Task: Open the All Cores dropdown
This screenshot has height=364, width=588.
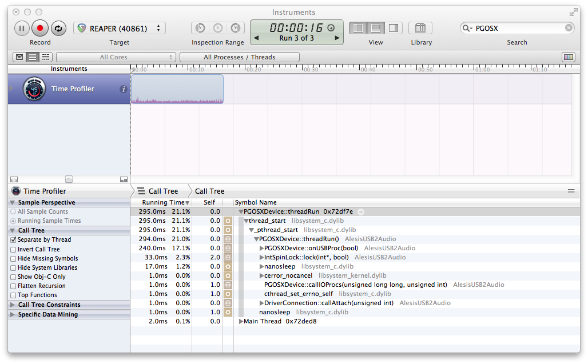Action: (116, 57)
